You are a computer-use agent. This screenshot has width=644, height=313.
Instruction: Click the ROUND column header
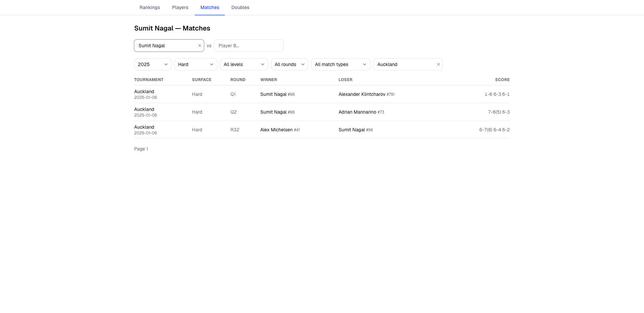[238, 80]
